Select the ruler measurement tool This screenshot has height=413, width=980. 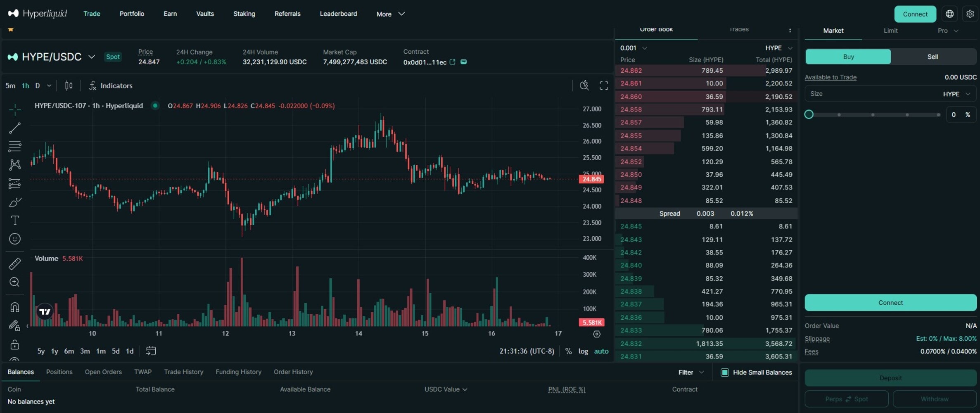pyautogui.click(x=15, y=263)
